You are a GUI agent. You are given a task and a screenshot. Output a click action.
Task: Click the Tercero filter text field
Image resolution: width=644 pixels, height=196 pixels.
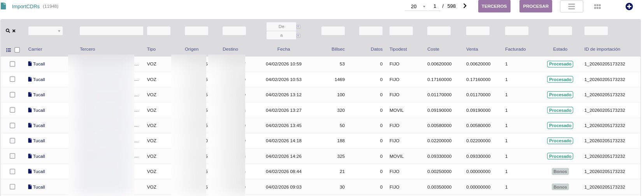tap(111, 31)
